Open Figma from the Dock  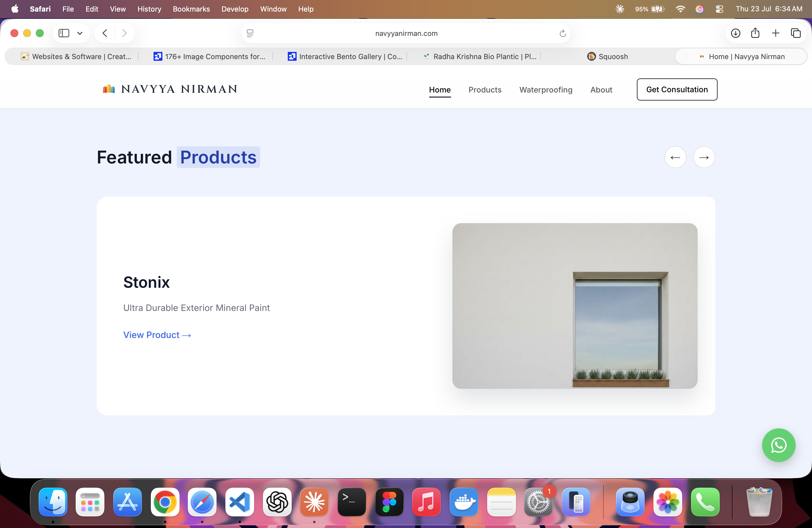click(x=389, y=502)
